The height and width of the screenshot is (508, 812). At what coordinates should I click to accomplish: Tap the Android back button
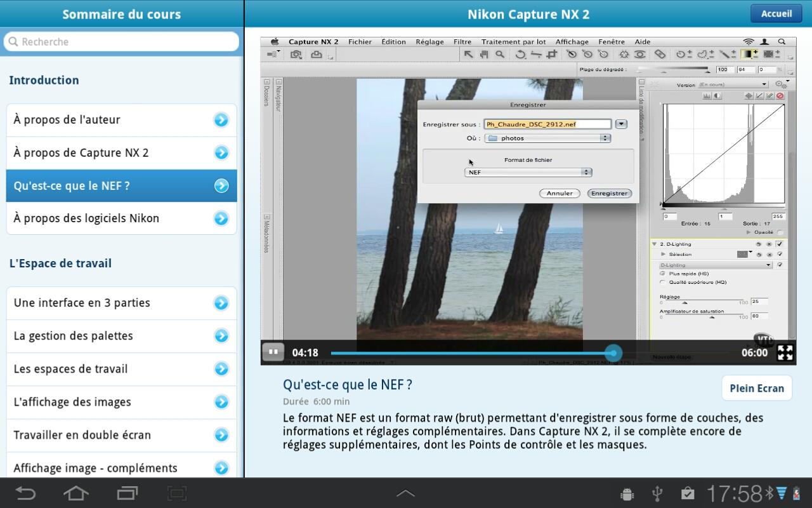(25, 493)
